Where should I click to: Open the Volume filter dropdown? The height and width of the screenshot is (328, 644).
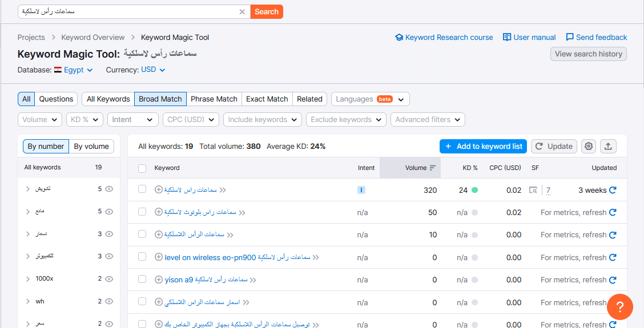click(x=40, y=119)
